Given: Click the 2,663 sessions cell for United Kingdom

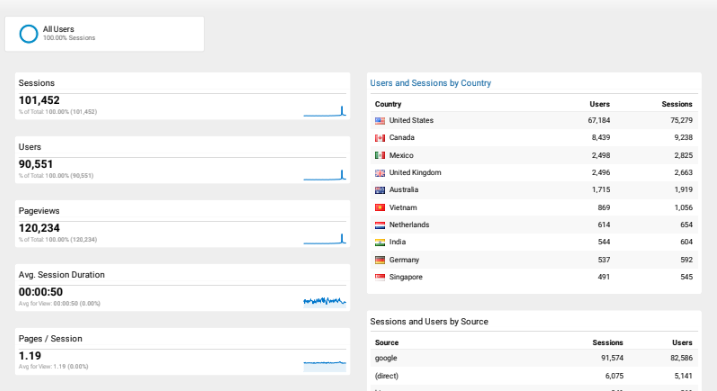Looking at the screenshot, I should [683, 172].
